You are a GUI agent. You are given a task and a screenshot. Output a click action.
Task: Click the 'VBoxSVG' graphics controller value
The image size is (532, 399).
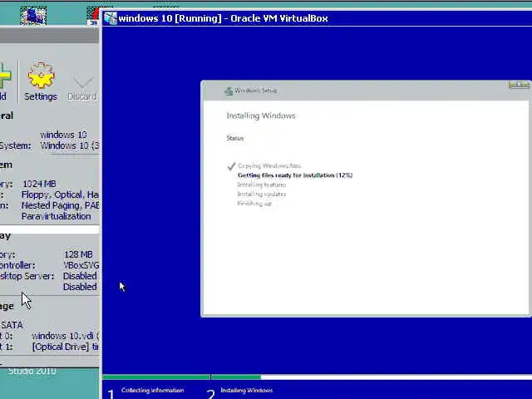(x=81, y=265)
